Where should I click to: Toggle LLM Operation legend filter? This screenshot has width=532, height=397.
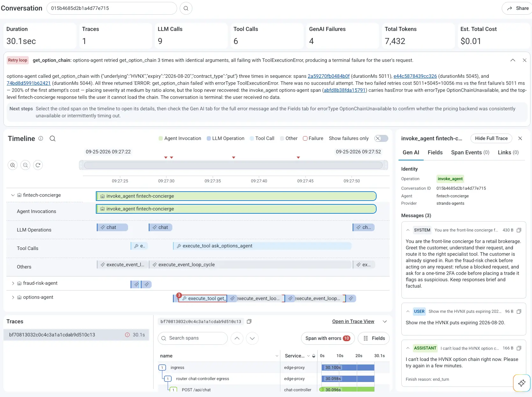[226, 138]
